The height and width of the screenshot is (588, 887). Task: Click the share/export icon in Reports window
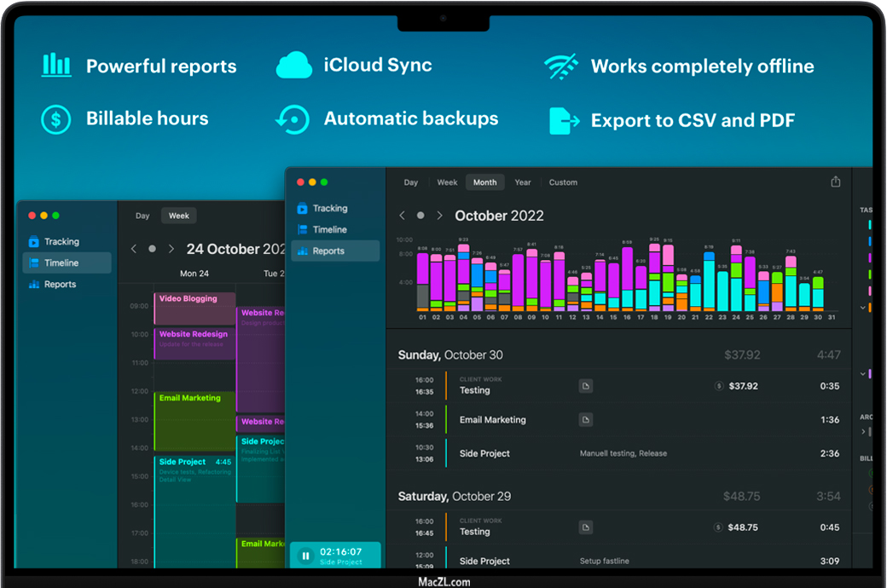[835, 182]
